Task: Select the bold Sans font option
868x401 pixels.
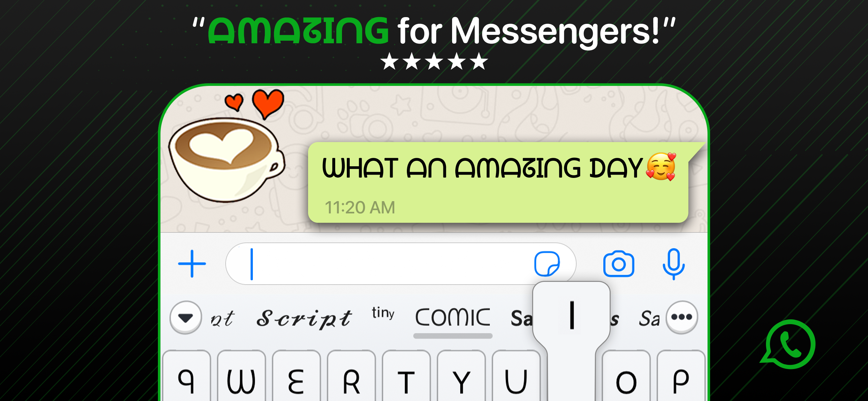Action: pyautogui.click(x=522, y=318)
